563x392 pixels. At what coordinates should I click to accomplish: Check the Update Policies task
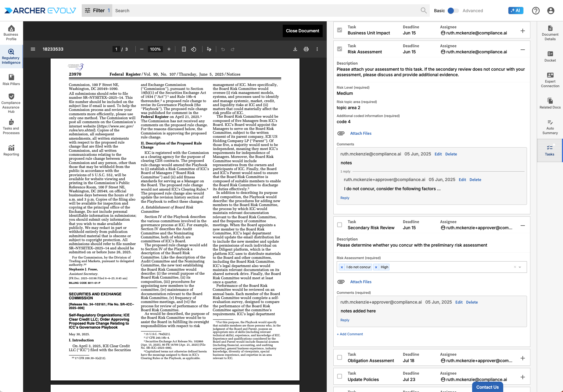coord(339,376)
